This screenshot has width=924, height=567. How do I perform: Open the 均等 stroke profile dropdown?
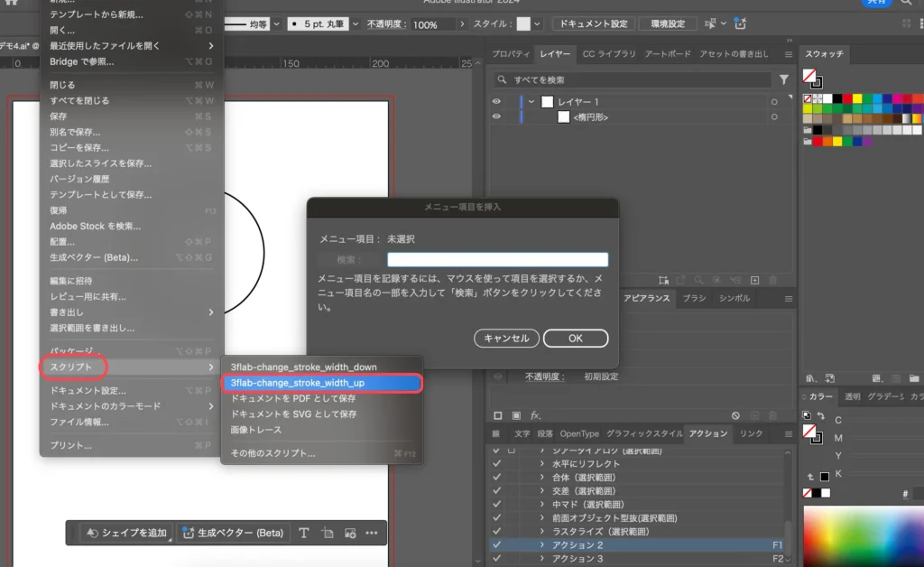point(275,23)
